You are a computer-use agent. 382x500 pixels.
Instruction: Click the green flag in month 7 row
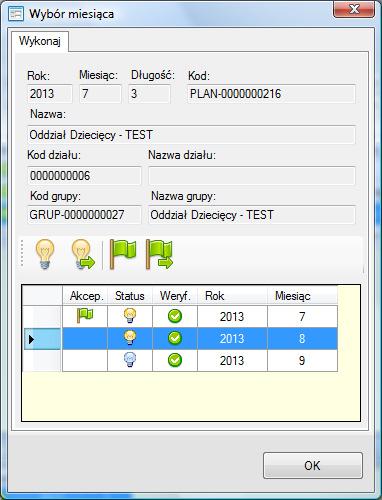(x=85, y=315)
